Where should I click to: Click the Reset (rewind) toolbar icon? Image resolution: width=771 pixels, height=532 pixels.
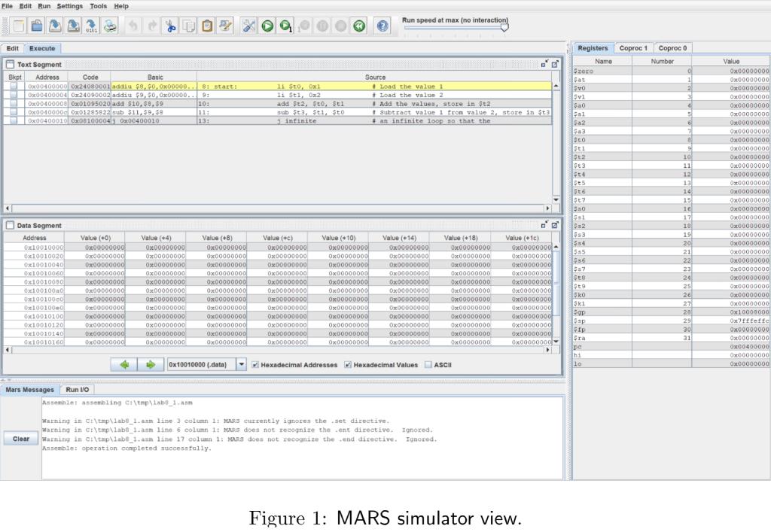359,26
